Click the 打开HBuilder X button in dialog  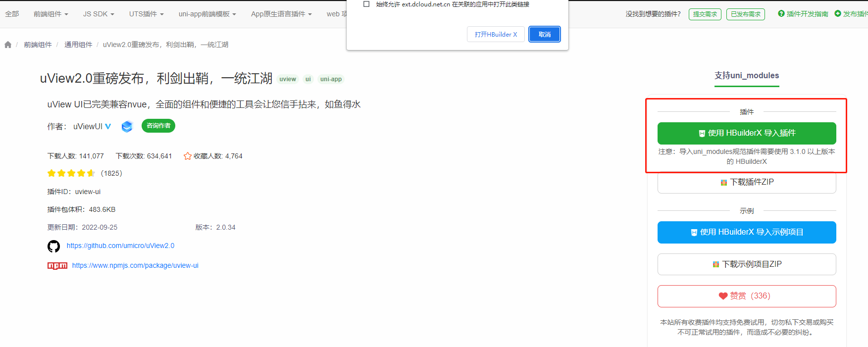tap(496, 34)
